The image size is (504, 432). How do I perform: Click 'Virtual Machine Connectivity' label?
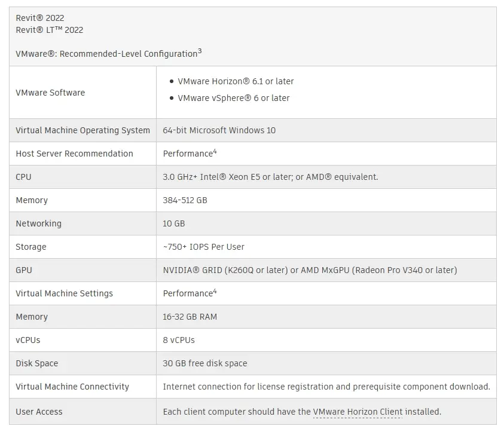[72, 387]
